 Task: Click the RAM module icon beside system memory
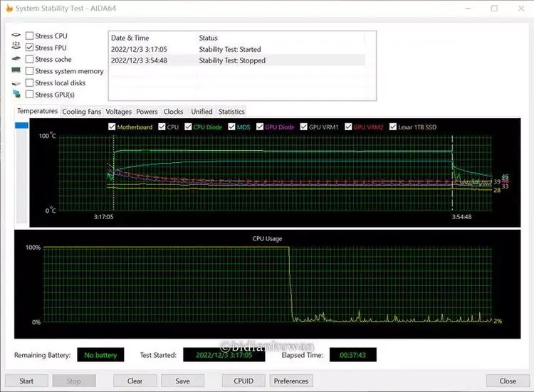[x=16, y=70]
